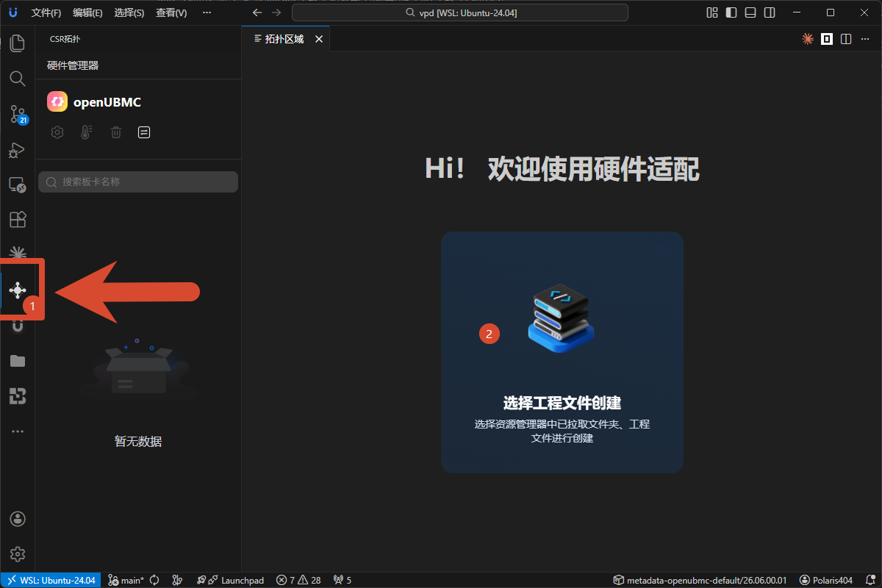Click the server stack illustration on card

(x=561, y=317)
